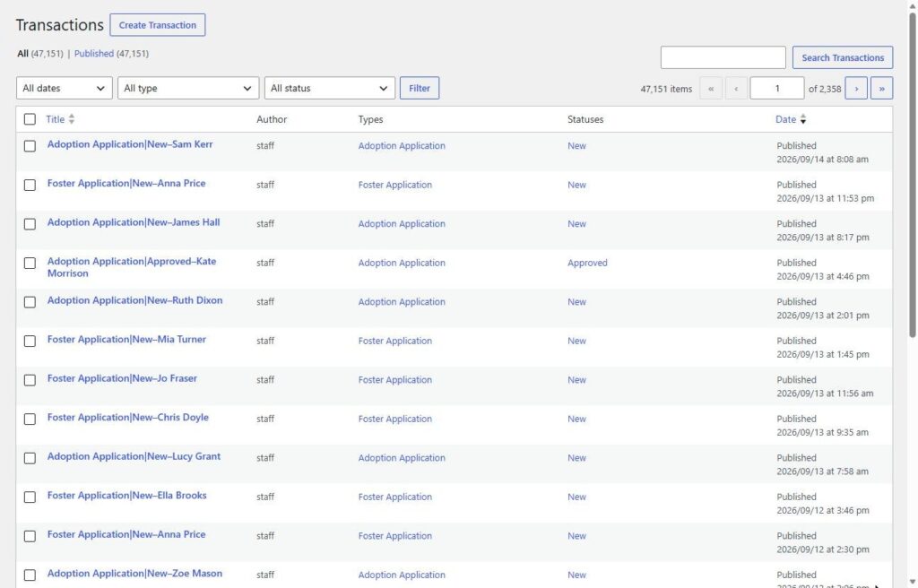Click date 2026/09/14 at 8:08 am
This screenshot has height=588, width=918.
coord(823,160)
